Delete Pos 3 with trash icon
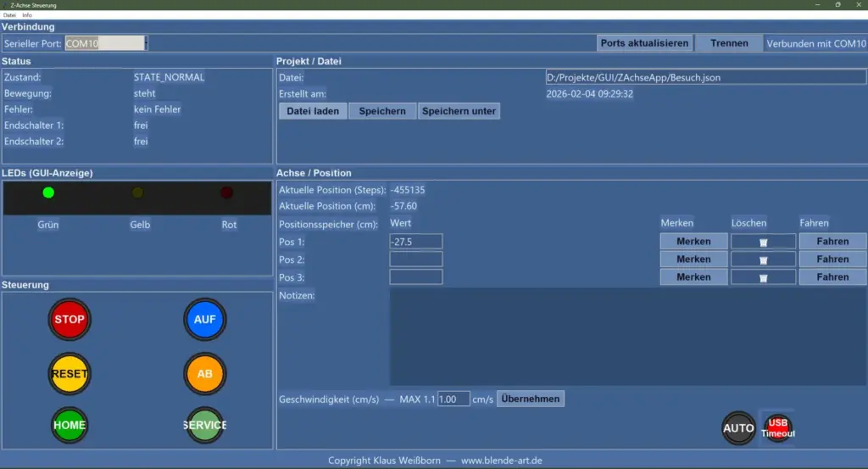 tap(764, 276)
